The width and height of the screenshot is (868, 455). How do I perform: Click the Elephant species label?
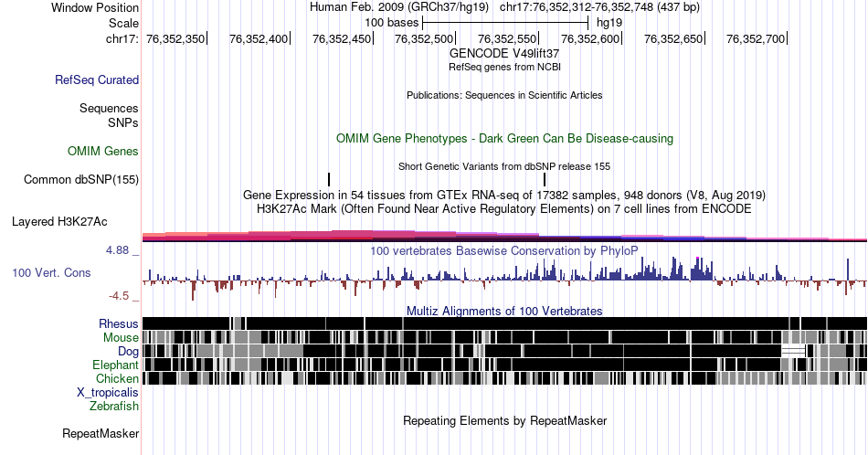116,365
